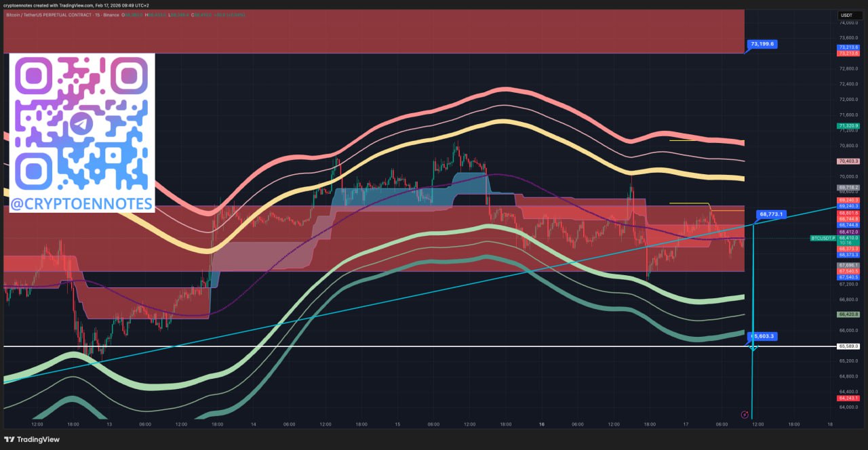Viewport: 868px width, 450px height.
Task: Click the pink 70,403.3 price label
Action: point(848,161)
